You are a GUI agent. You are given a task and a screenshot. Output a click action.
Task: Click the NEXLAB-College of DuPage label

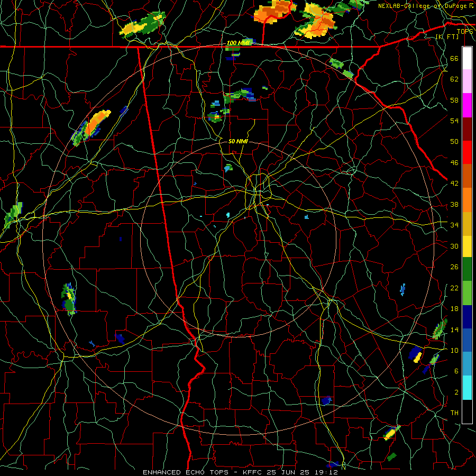[x=422, y=6]
